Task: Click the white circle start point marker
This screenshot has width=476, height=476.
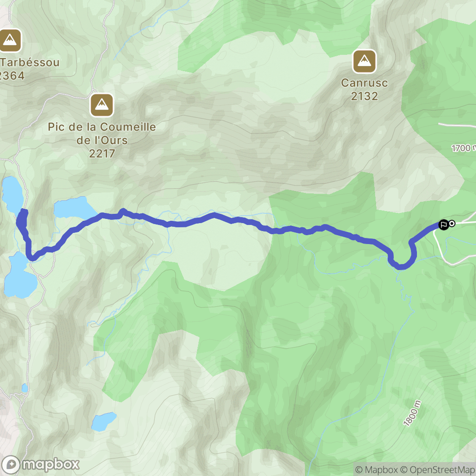Action: pyautogui.click(x=452, y=224)
